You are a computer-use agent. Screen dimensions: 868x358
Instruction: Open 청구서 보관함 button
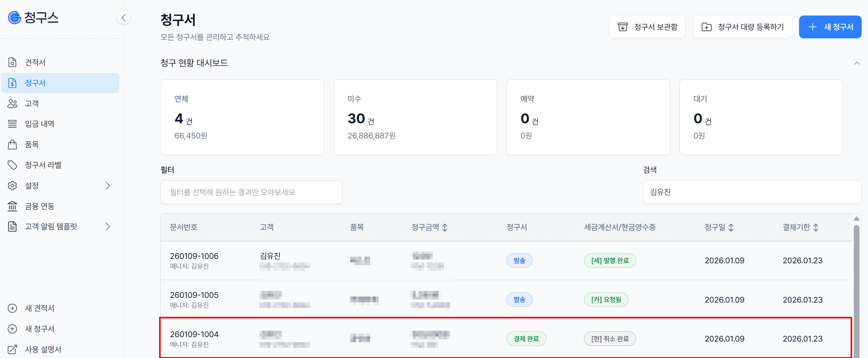(x=647, y=27)
